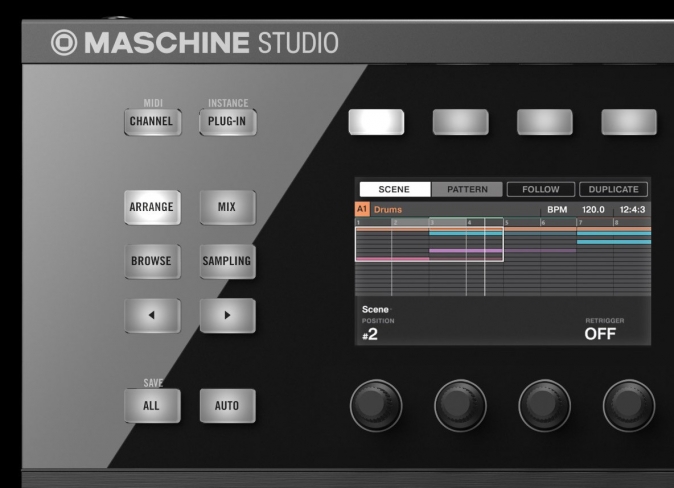Click the BPM 120.0 value

tap(593, 210)
